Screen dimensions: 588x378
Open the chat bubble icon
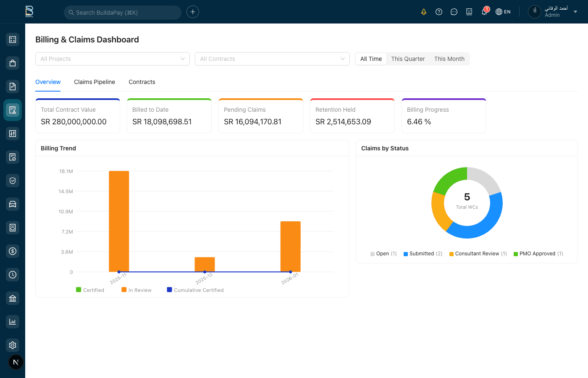click(x=454, y=12)
